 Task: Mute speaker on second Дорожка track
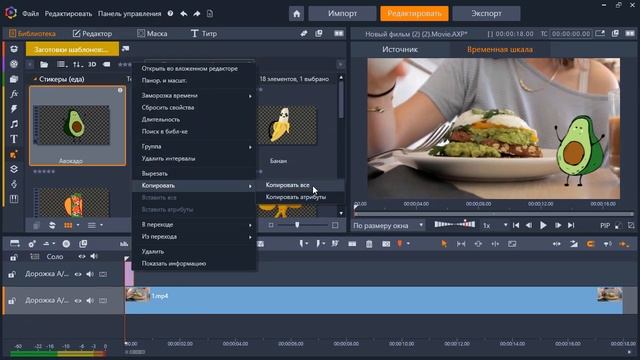click(90, 301)
